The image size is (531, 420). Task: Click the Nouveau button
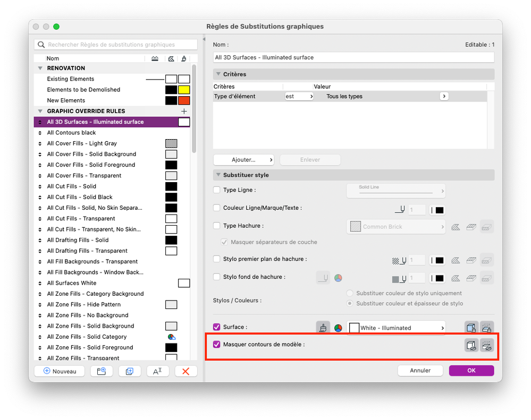click(60, 371)
